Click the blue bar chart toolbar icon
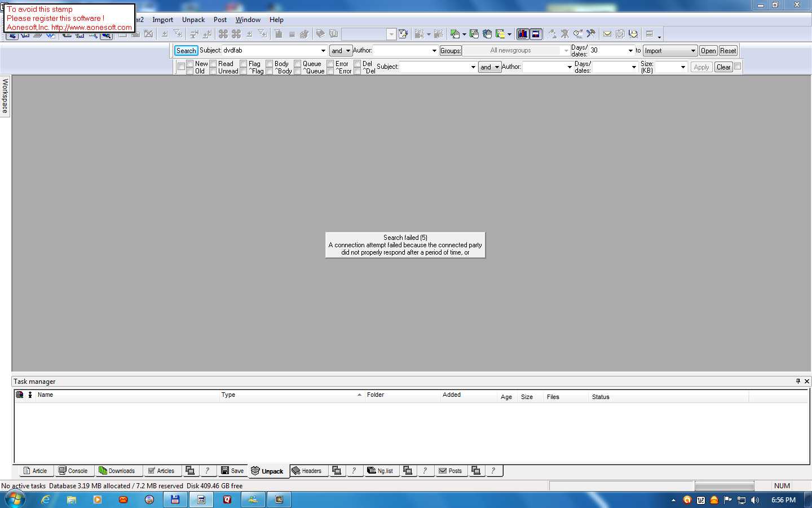 522,34
